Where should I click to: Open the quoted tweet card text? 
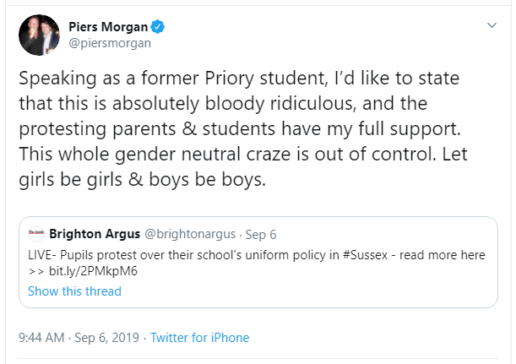tap(257, 263)
